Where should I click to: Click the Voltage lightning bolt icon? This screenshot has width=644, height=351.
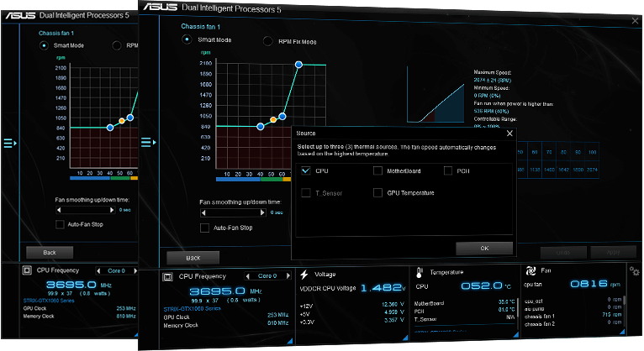304,275
